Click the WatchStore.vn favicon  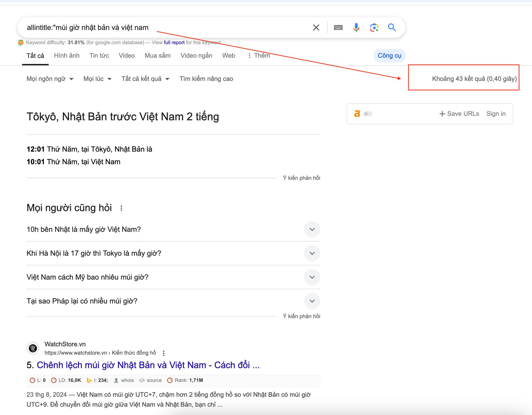(x=33, y=348)
